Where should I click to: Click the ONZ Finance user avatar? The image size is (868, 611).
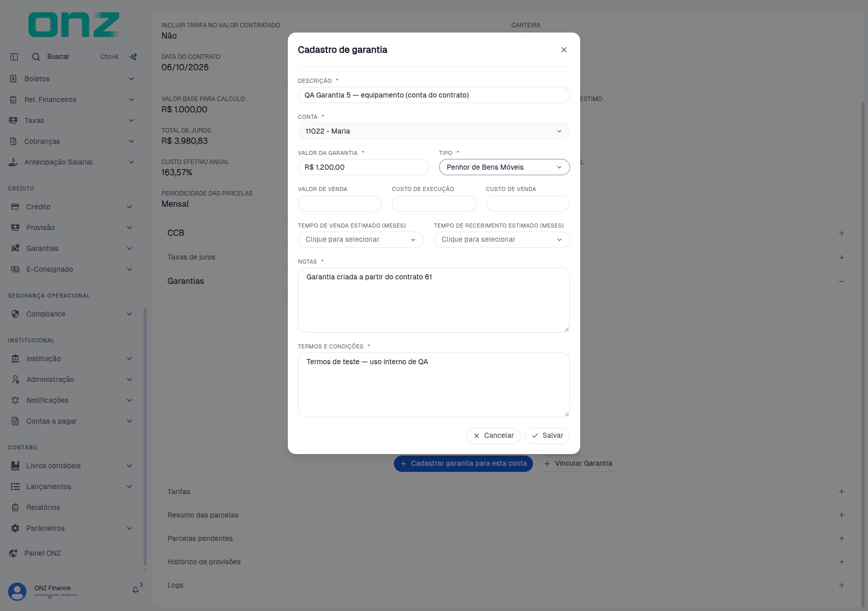(17, 592)
